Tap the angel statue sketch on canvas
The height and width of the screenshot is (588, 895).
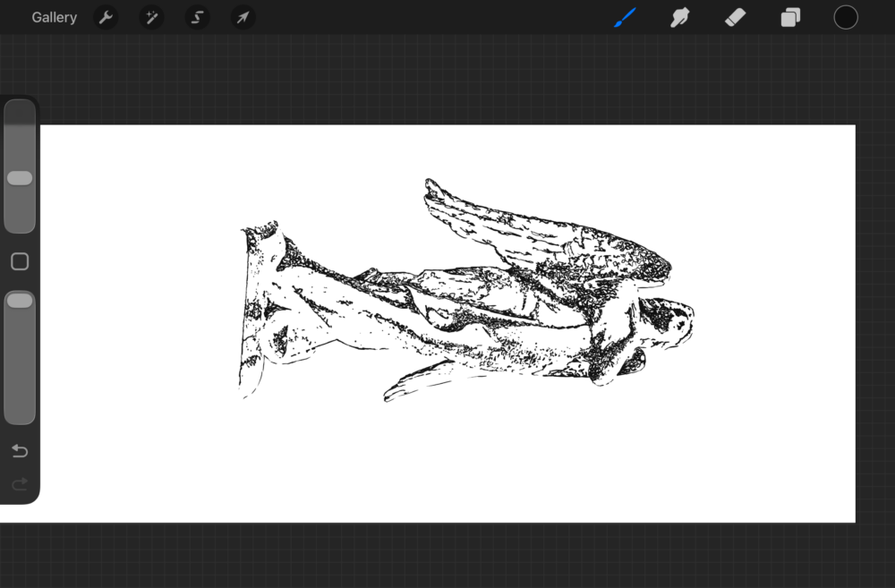[x=466, y=291]
